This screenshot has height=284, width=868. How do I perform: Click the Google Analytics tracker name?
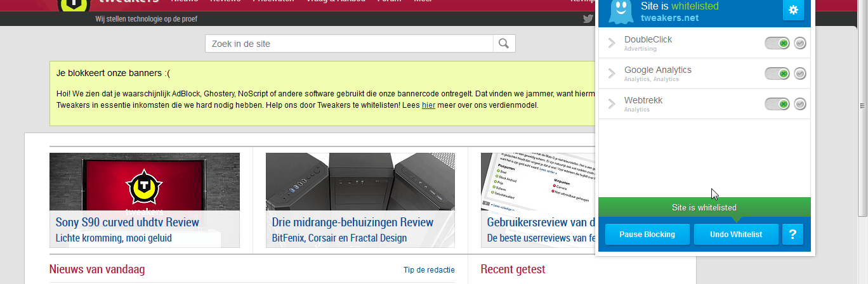[x=658, y=70]
